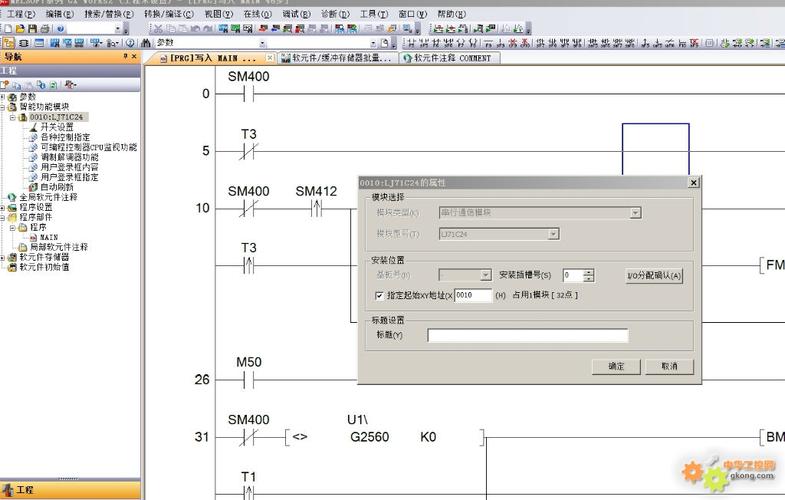Select 全局软元件注释 in the tree
Image resolution: width=785 pixels, height=500 pixels.
point(48,197)
